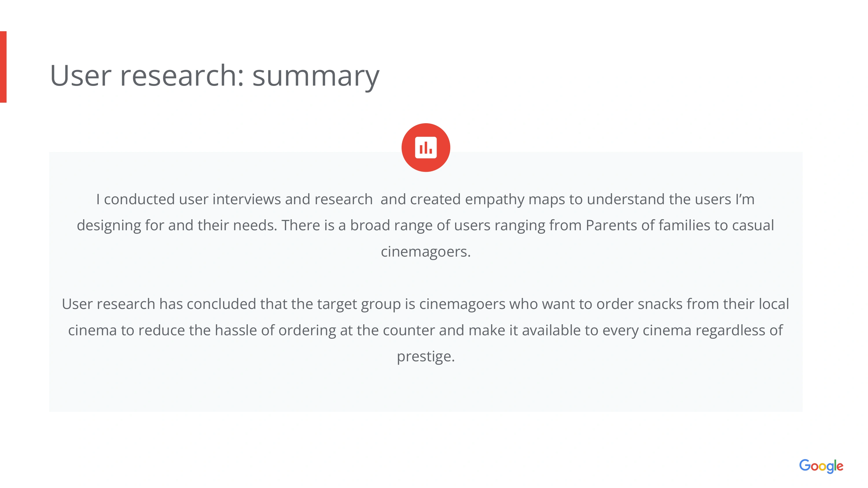Click "cinemagoers." ending the first paragraph
This screenshot has height=488, width=868.
(x=426, y=252)
